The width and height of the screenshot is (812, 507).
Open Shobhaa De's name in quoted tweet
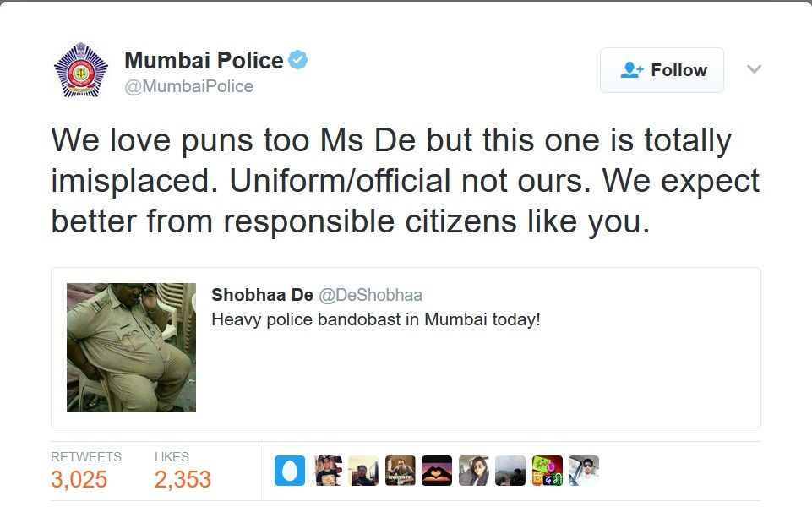262,295
